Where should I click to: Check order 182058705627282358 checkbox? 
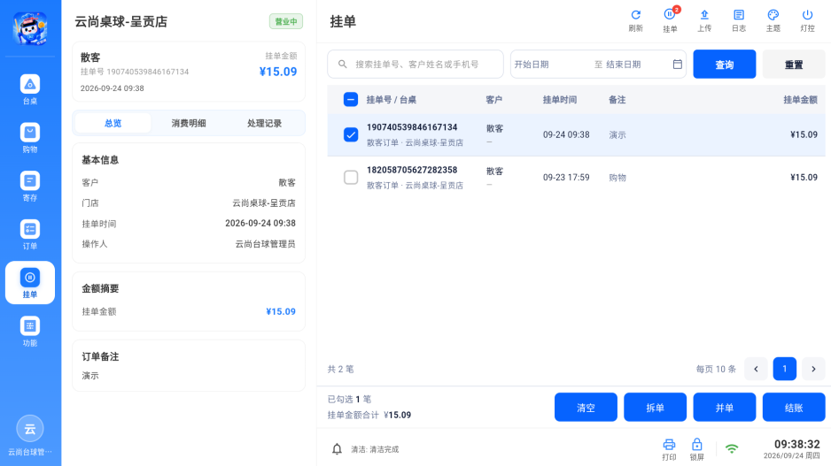point(350,177)
